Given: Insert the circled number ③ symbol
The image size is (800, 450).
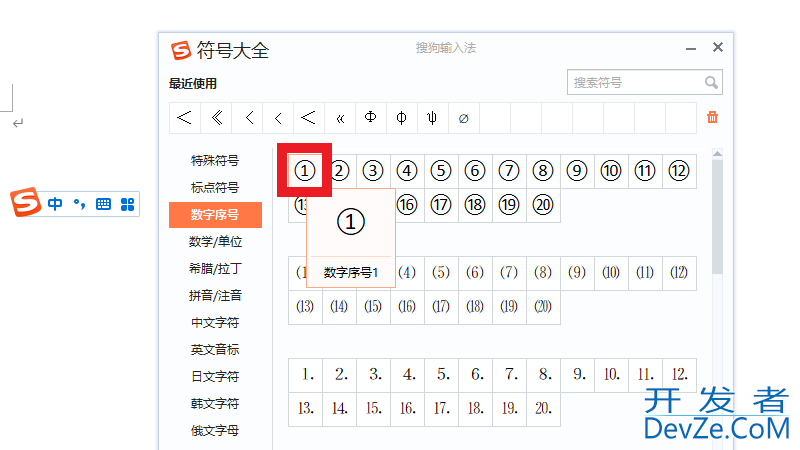Looking at the screenshot, I should pos(373,171).
